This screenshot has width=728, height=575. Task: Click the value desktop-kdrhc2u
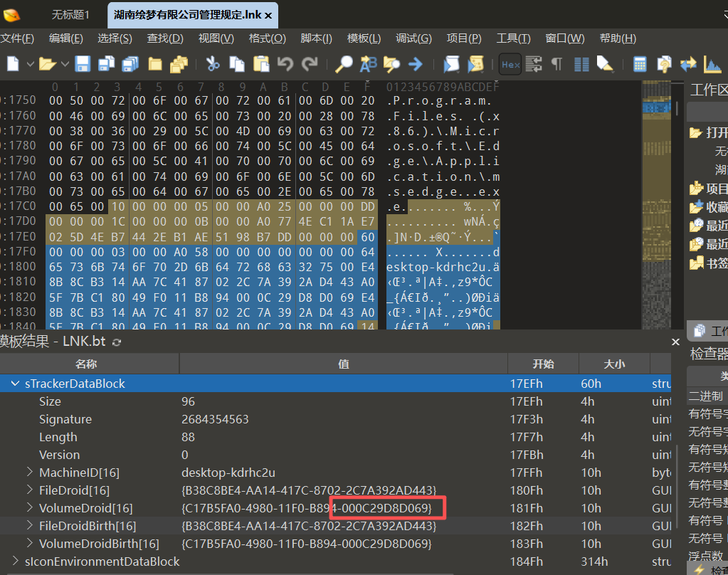pyautogui.click(x=228, y=473)
